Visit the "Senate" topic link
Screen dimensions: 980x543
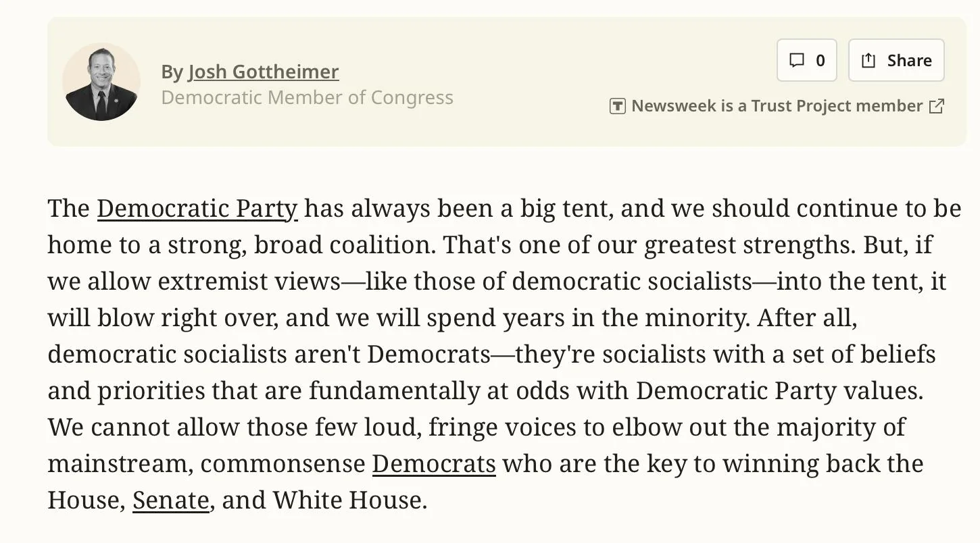point(170,500)
